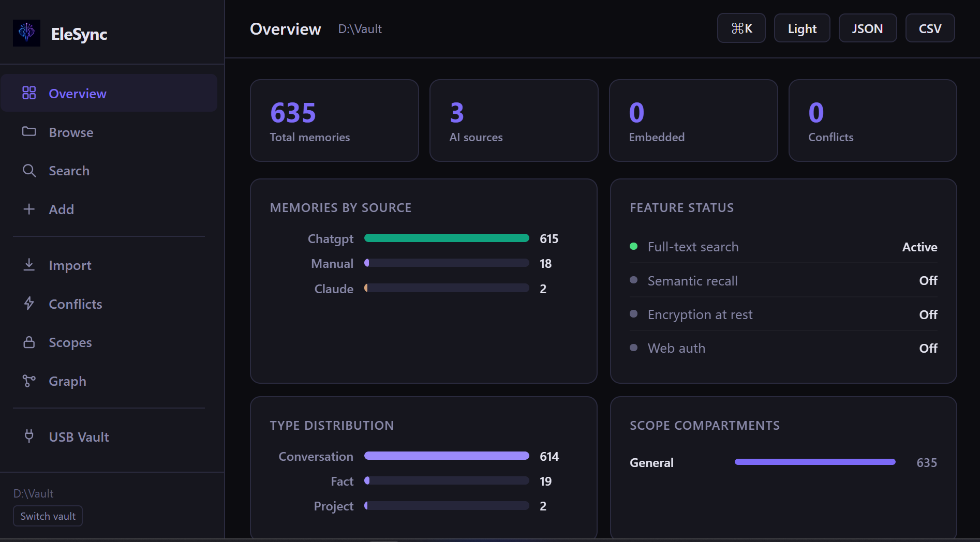Click 'Off' value for Semantic recall
The height and width of the screenshot is (542, 980).
click(928, 280)
